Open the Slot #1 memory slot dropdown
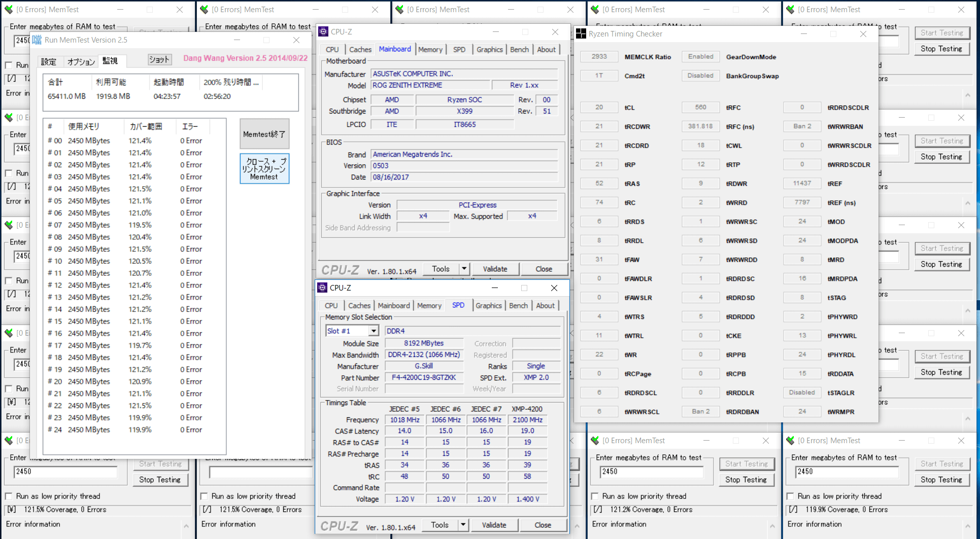 pos(374,331)
